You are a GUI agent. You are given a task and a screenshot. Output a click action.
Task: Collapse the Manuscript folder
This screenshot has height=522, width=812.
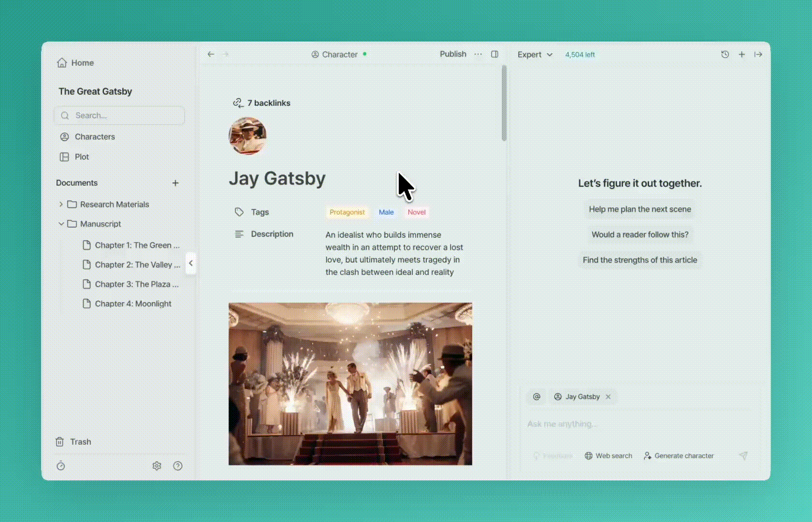pos(61,224)
